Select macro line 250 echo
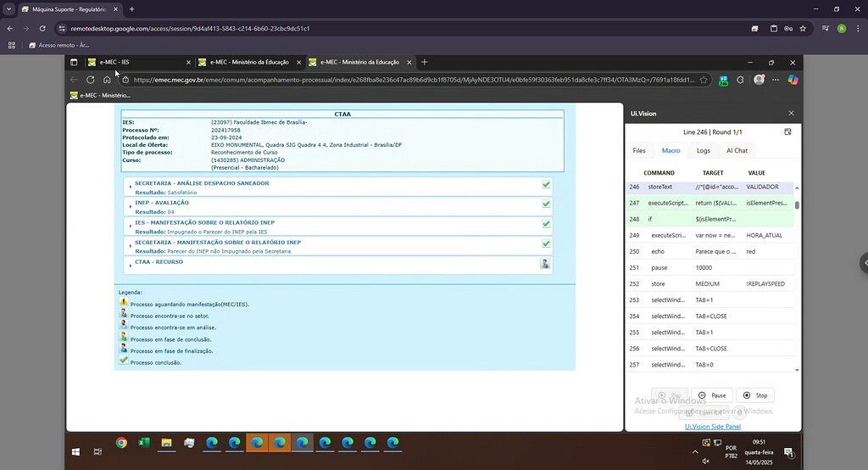 710,252
